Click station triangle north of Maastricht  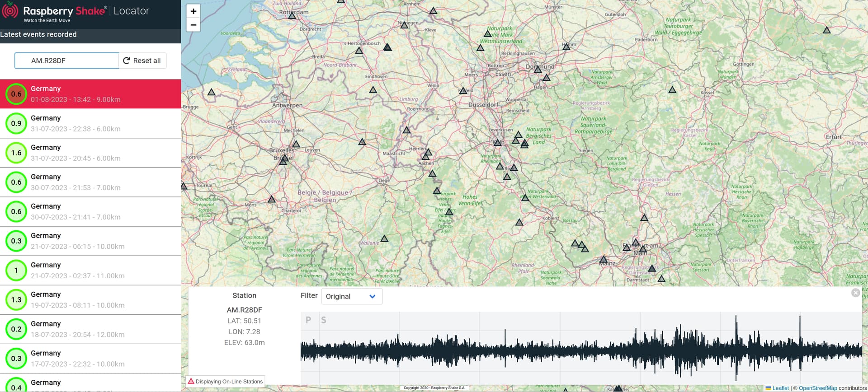[406, 130]
